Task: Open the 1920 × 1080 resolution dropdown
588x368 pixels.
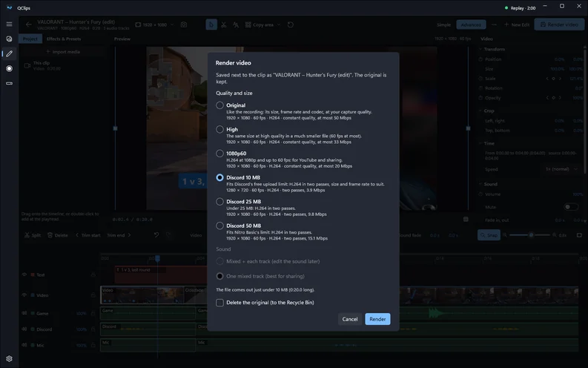Action: (x=154, y=24)
